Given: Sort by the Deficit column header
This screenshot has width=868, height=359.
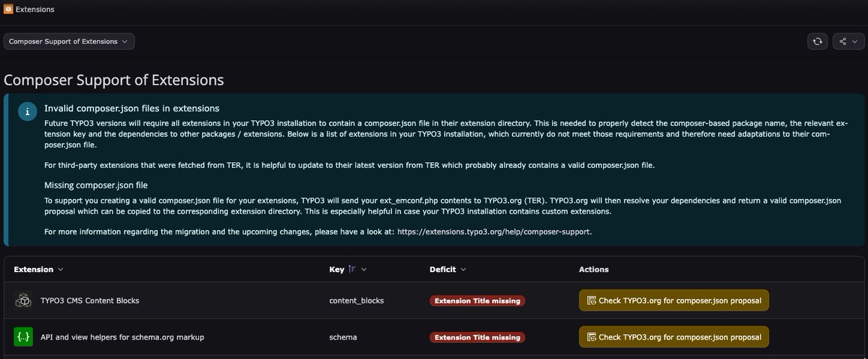Looking at the screenshot, I should [447, 269].
